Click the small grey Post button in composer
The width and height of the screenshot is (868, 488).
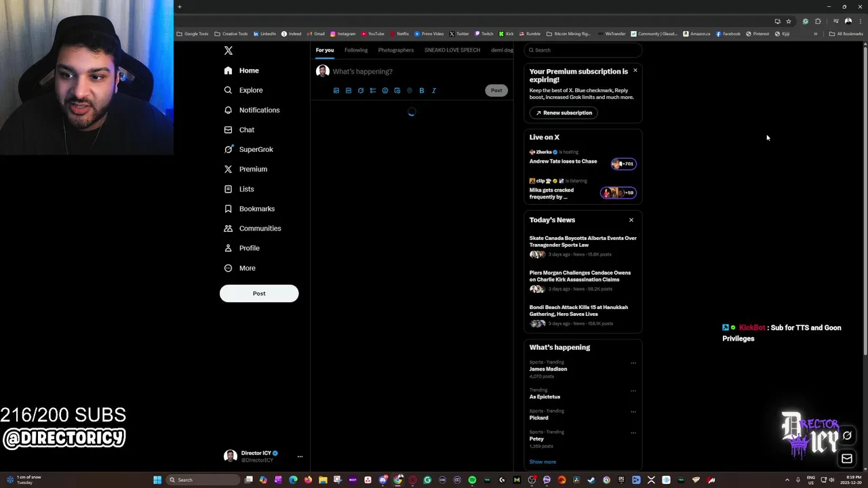coord(496,90)
